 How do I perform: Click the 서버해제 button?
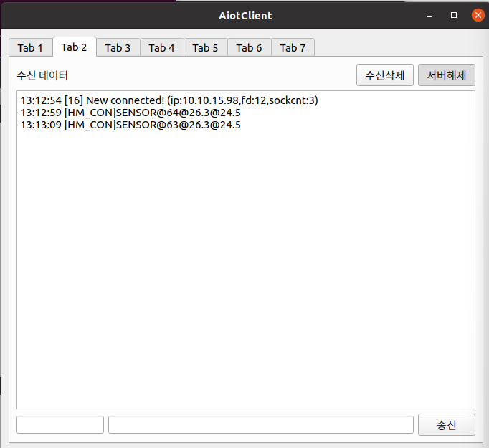click(x=447, y=75)
